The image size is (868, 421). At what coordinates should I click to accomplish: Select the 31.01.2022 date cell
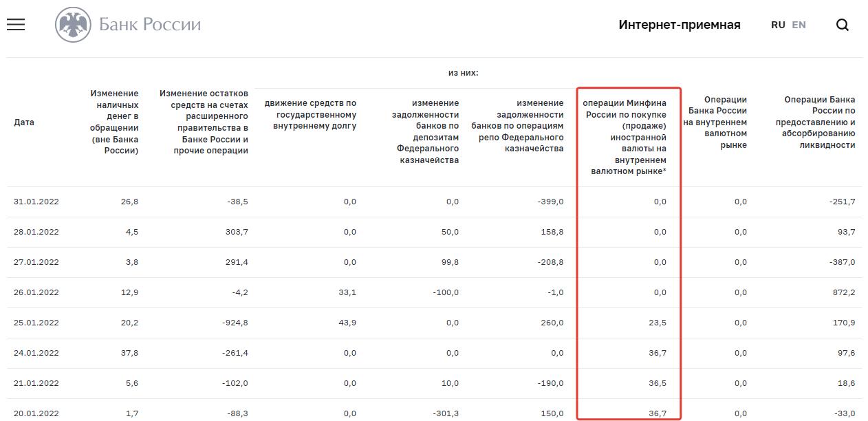click(x=36, y=202)
